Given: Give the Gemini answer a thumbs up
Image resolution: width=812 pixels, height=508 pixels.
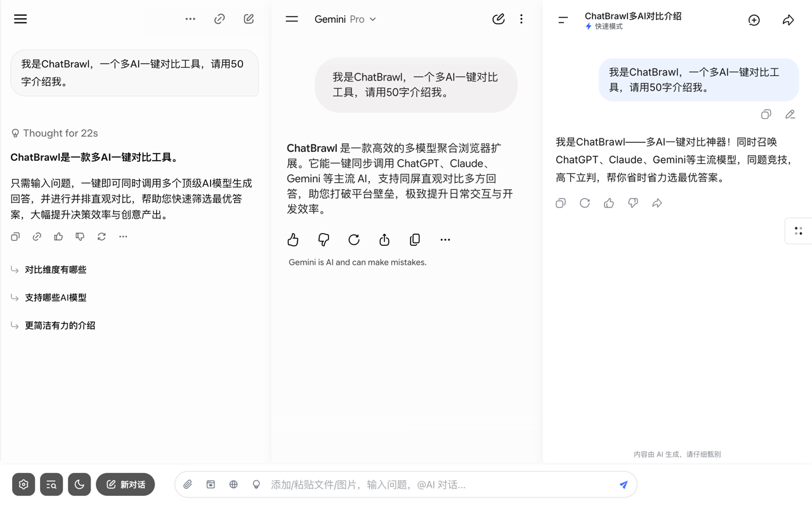Looking at the screenshot, I should pyautogui.click(x=293, y=239).
